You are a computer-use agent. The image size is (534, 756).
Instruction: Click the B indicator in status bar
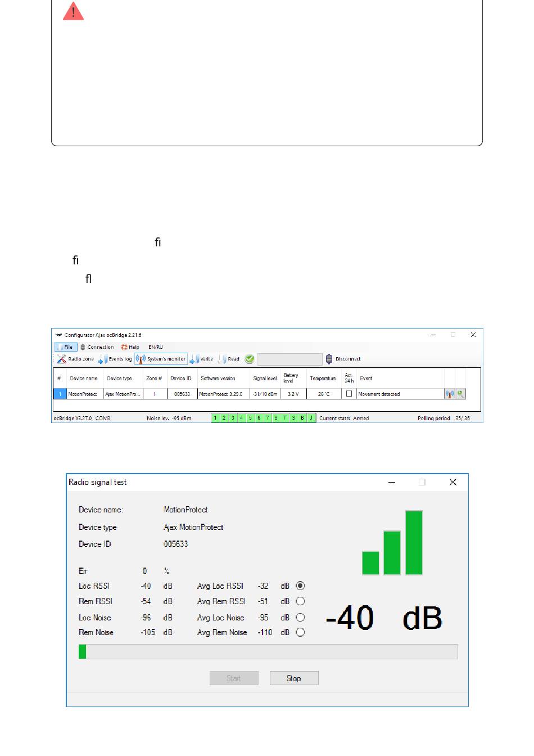point(302,418)
